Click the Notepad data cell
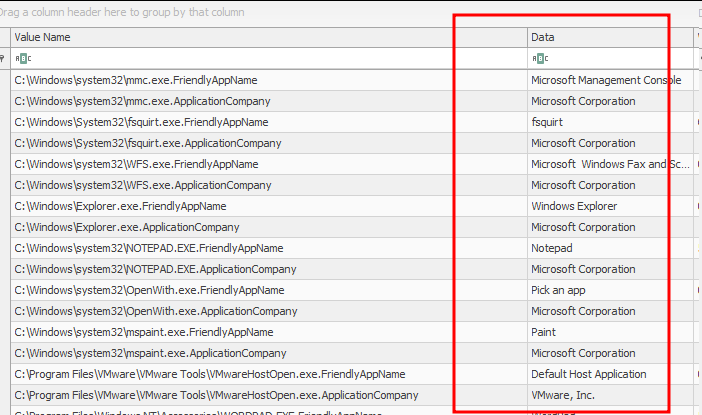Image resolution: width=702 pixels, height=415 pixels. (610, 248)
